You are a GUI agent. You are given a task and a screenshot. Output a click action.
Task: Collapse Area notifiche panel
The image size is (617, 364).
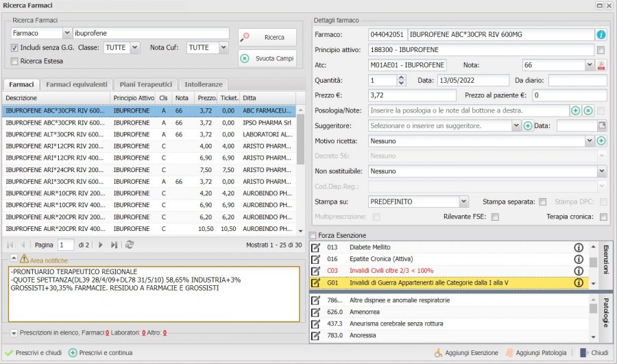[x=14, y=258]
